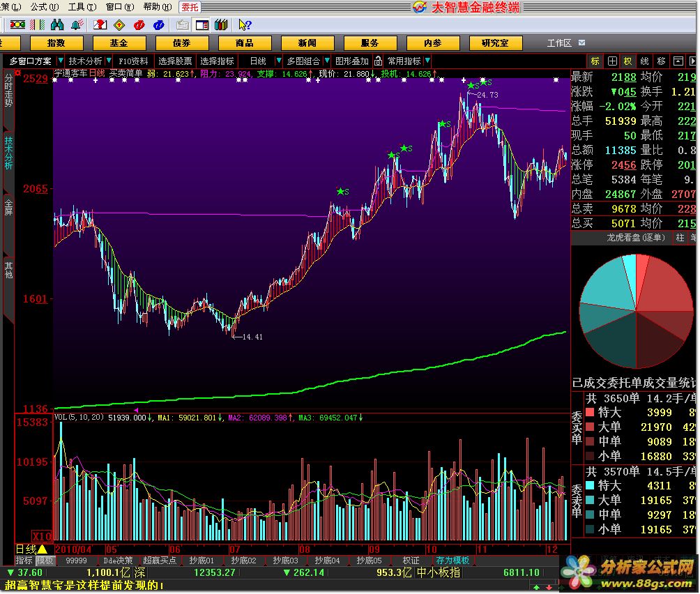Screen dimensions: 700x594
Task: Click the context help cursor icon
Action: point(245,25)
